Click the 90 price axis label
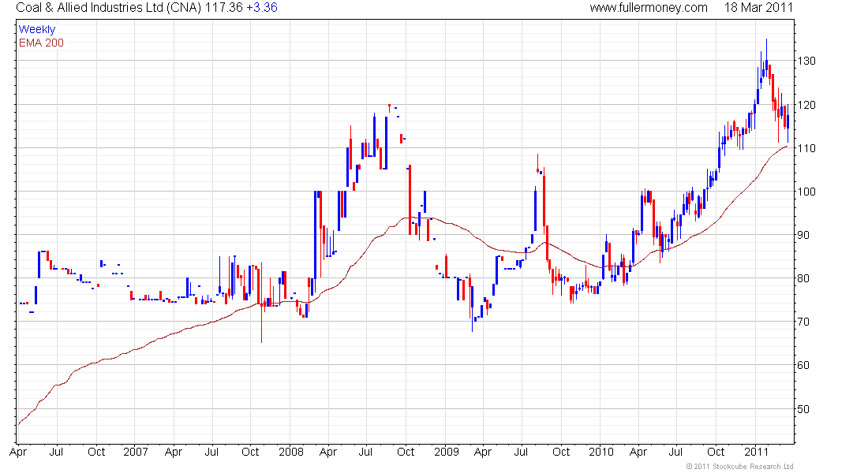Image resolution: width=868 pixels, height=473 pixels. [x=803, y=235]
